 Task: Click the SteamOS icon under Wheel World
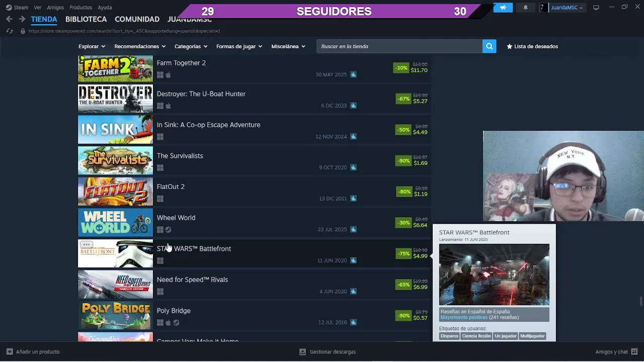(x=168, y=230)
